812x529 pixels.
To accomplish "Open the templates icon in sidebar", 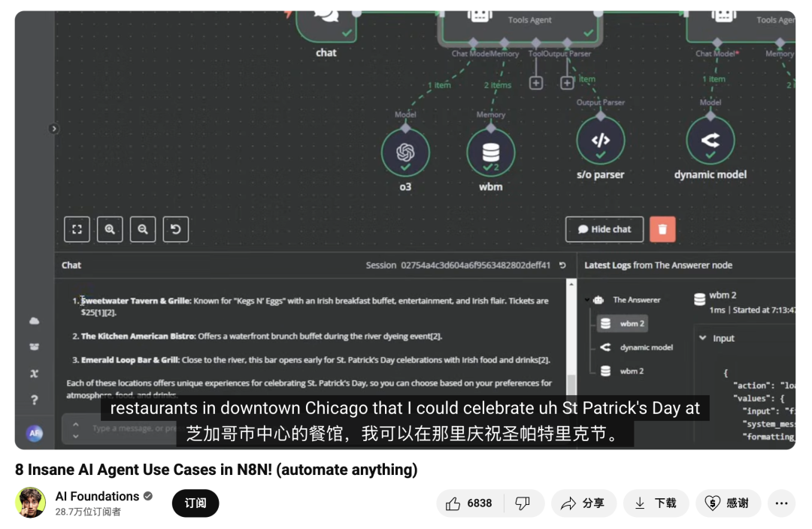I will [34, 347].
